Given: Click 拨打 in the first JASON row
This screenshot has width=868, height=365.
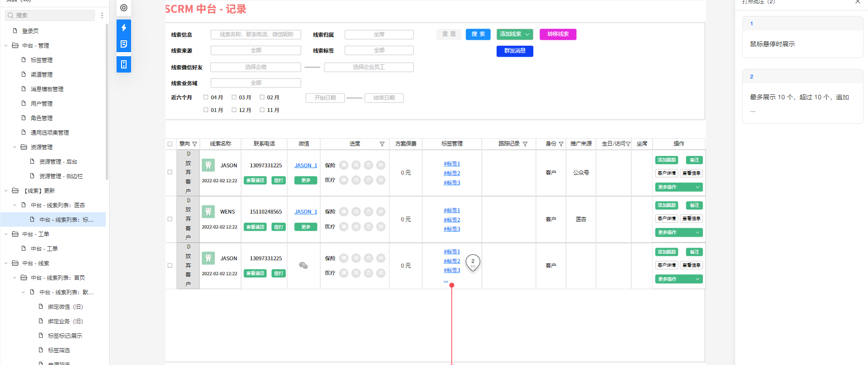Looking at the screenshot, I should click(278, 180).
